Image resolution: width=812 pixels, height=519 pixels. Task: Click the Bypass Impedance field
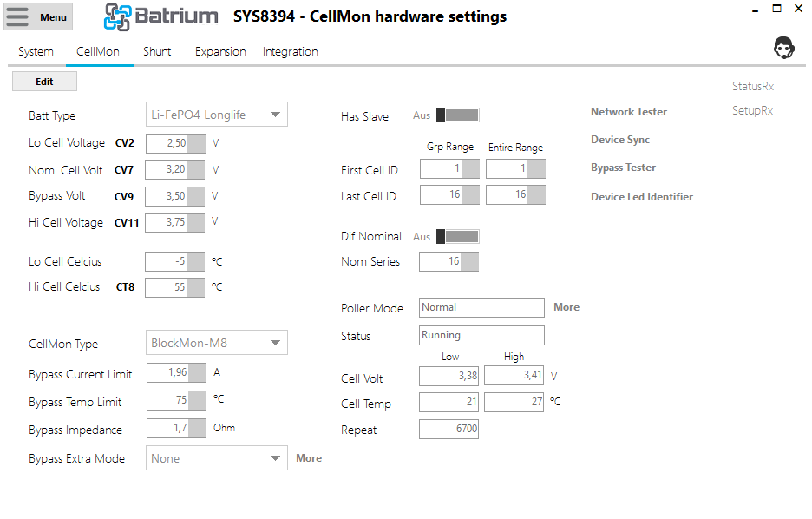click(177, 429)
